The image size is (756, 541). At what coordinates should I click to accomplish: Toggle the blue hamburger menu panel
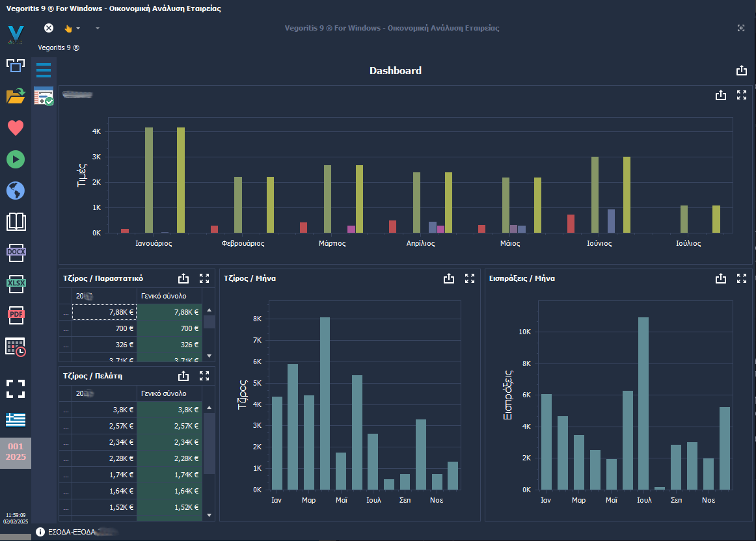point(44,70)
